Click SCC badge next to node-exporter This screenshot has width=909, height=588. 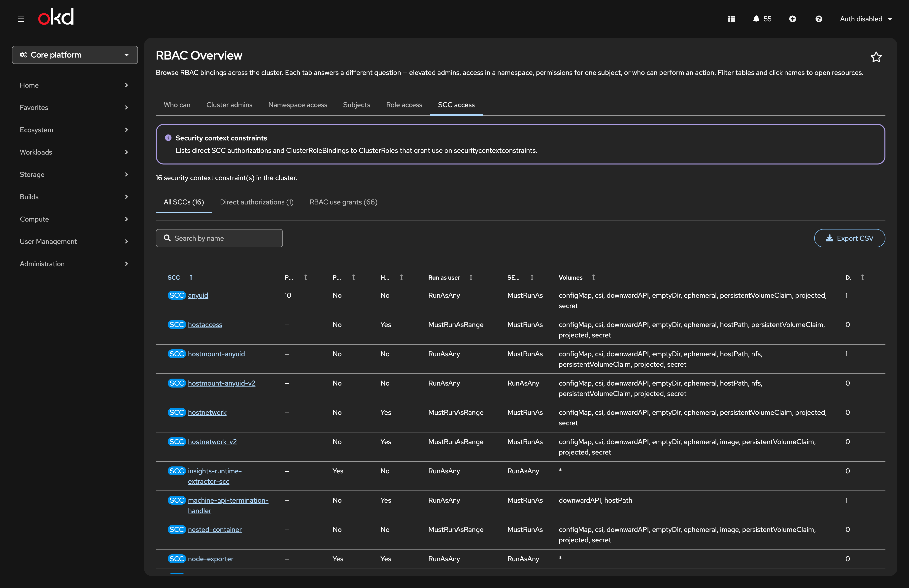[x=176, y=559]
